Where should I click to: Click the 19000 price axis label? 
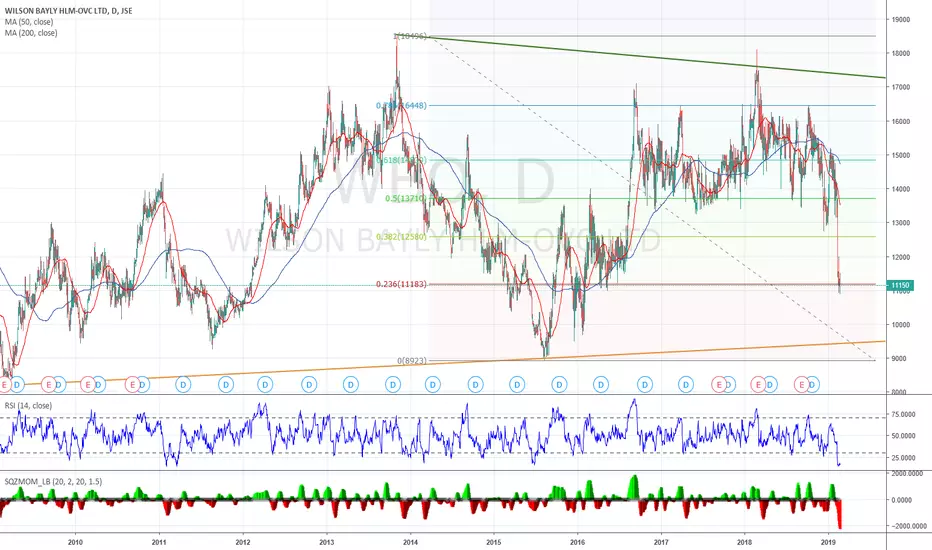click(901, 20)
